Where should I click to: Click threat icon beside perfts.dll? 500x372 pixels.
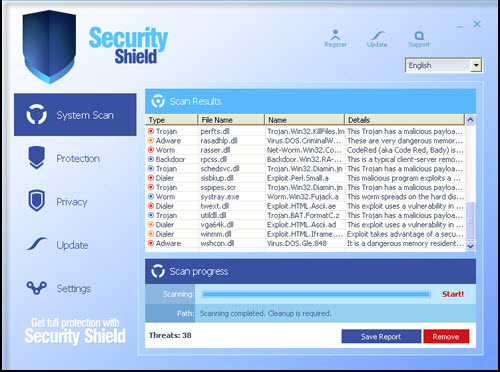pos(151,131)
